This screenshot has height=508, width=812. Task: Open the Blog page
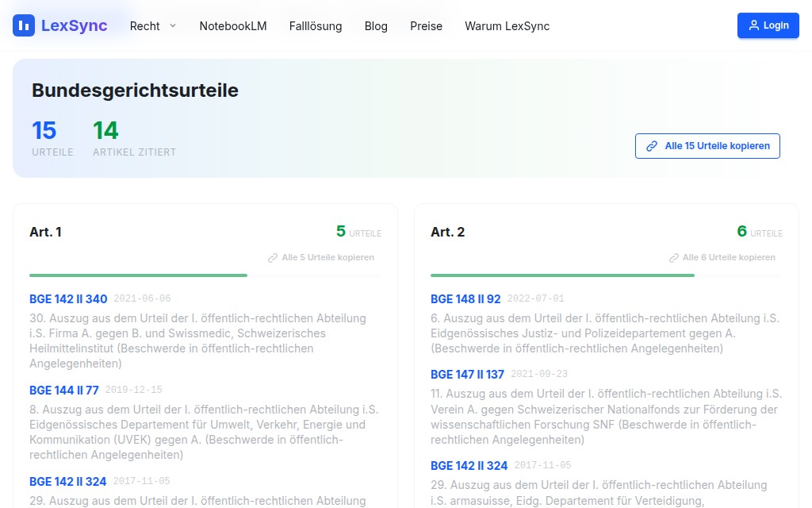click(376, 26)
